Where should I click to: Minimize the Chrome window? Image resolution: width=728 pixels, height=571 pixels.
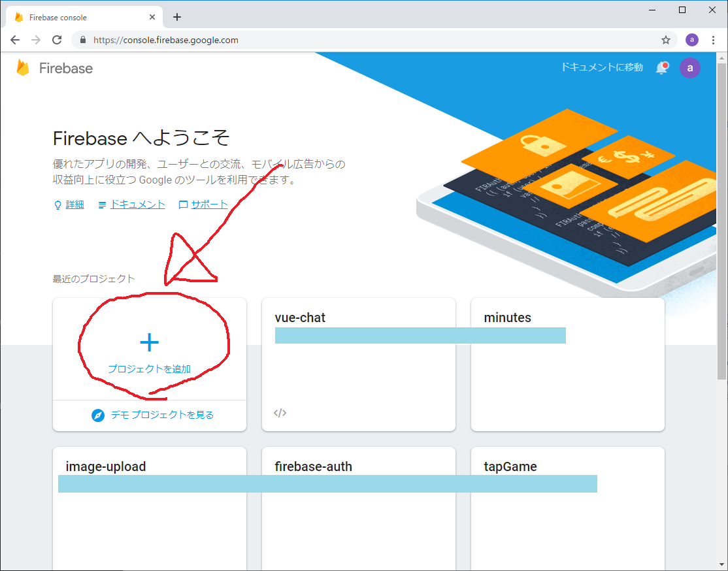click(652, 10)
